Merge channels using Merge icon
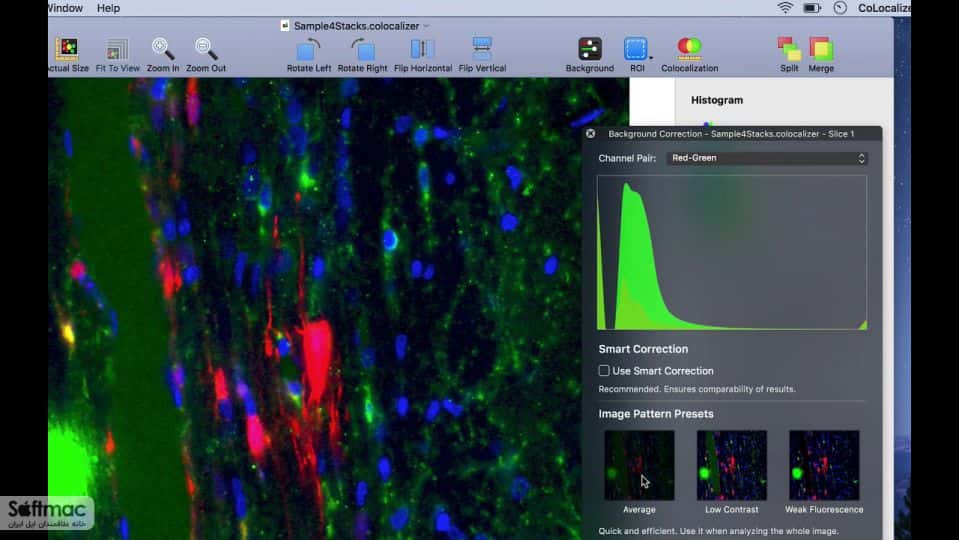This screenshot has width=959, height=540. click(x=821, y=49)
